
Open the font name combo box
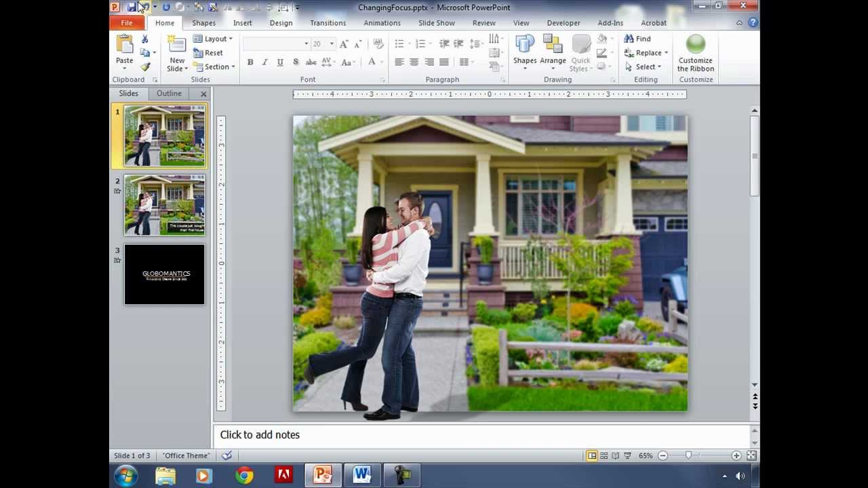coord(276,43)
